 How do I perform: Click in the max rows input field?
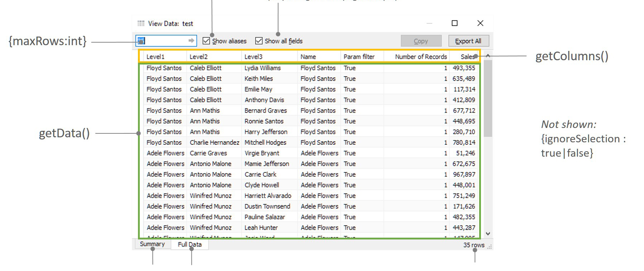click(x=166, y=41)
